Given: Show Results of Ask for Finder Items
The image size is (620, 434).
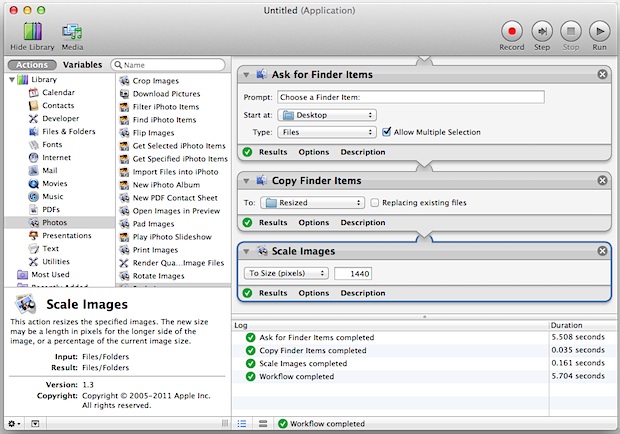Looking at the screenshot, I should [273, 152].
